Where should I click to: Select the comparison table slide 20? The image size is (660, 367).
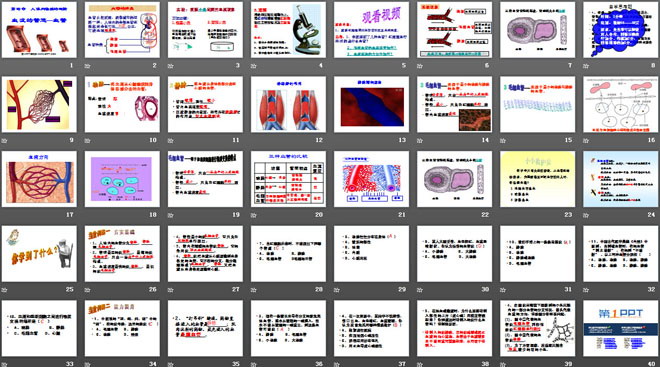coord(288,179)
